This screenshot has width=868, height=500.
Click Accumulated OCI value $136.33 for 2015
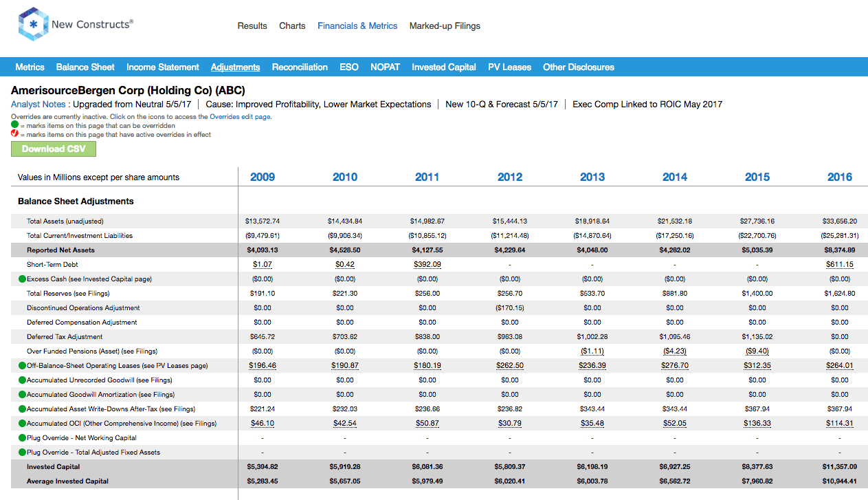pyautogui.click(x=757, y=424)
